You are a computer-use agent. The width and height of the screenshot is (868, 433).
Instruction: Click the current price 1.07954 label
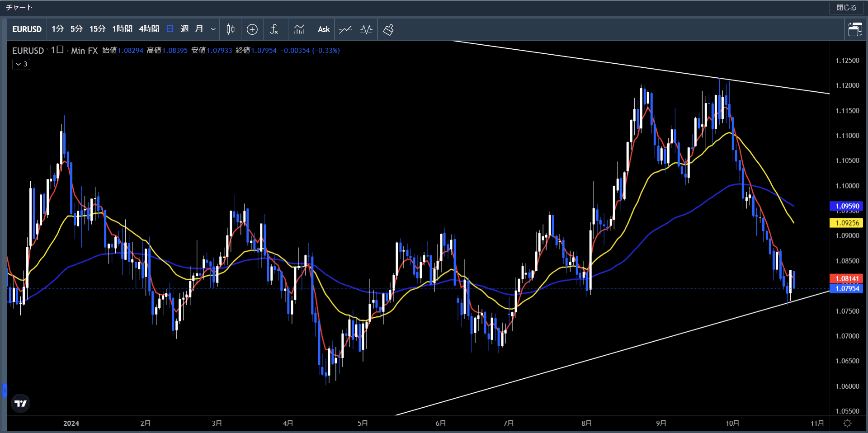[847, 288]
